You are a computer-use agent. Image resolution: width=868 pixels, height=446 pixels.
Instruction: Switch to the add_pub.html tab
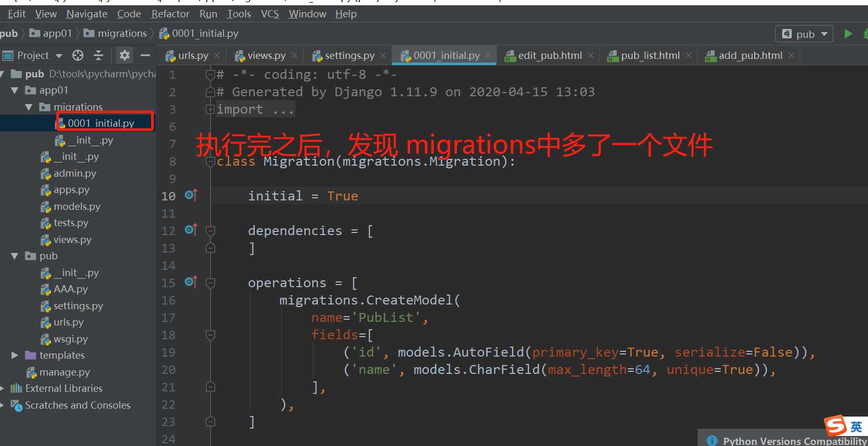click(751, 55)
